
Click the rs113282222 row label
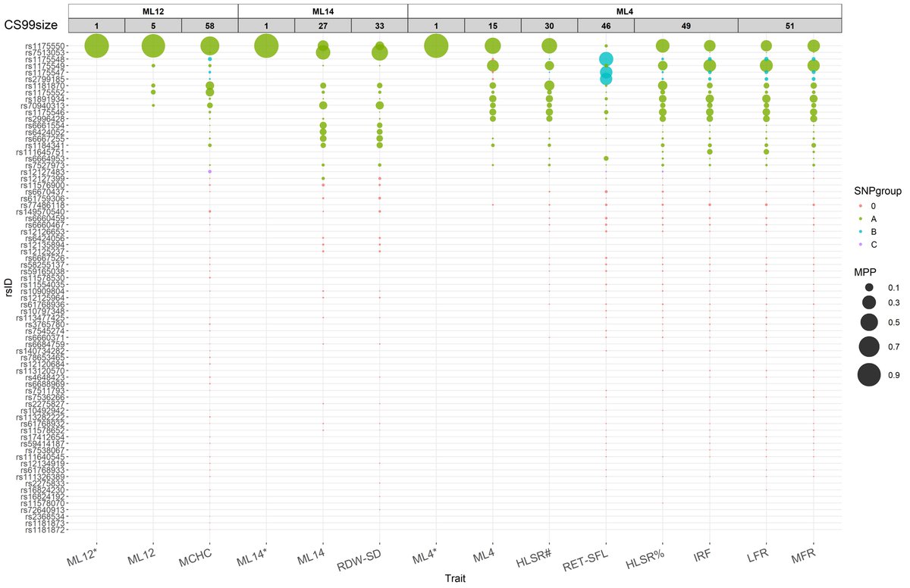point(40,417)
